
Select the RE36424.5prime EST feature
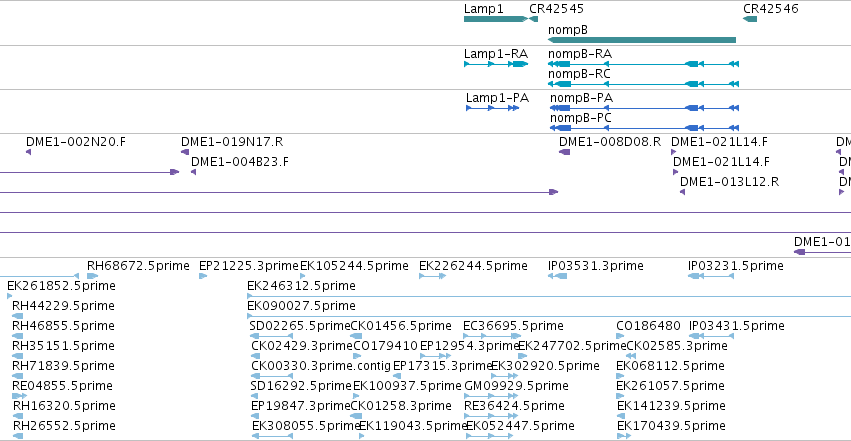[492, 416]
